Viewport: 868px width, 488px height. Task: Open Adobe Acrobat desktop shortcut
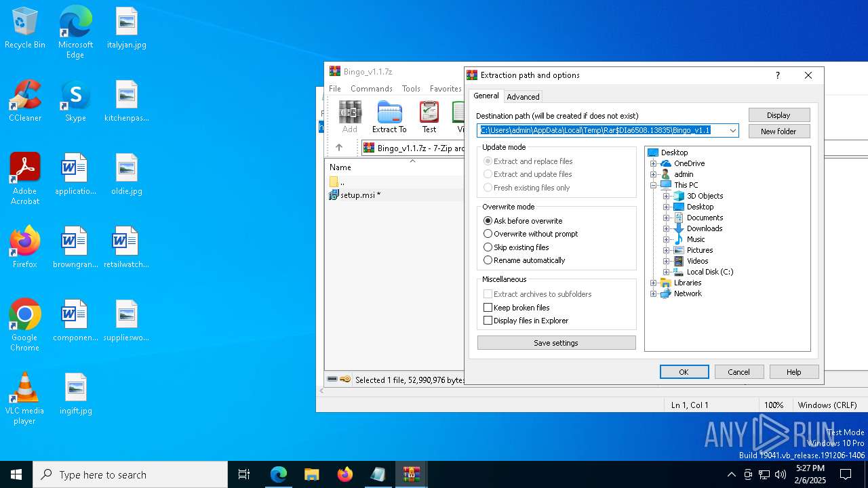coord(25,179)
